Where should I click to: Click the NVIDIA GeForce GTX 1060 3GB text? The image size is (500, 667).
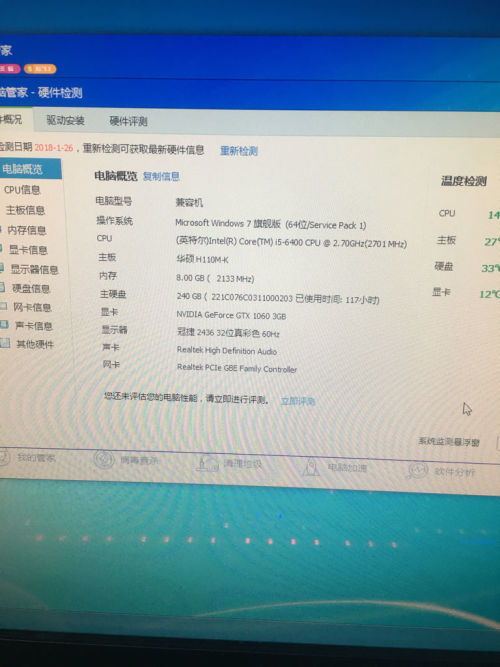point(231,315)
